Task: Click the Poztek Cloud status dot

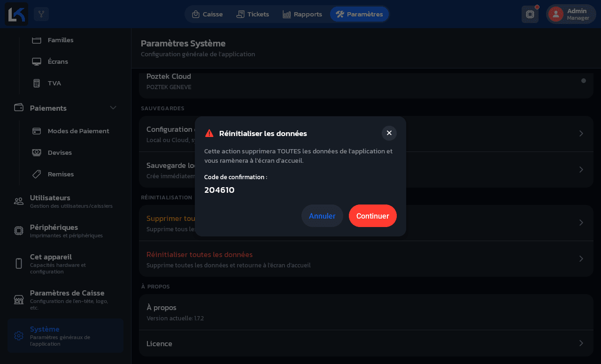Action: coord(584,81)
